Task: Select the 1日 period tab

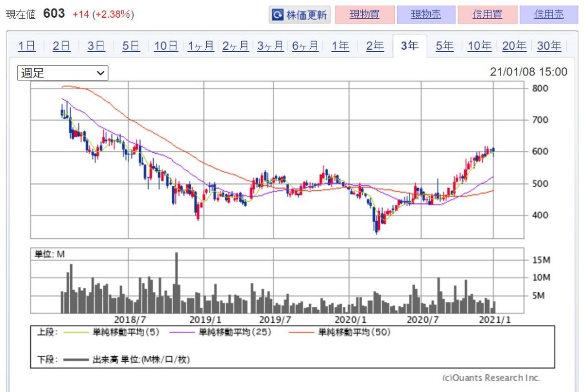Action: click(x=27, y=46)
